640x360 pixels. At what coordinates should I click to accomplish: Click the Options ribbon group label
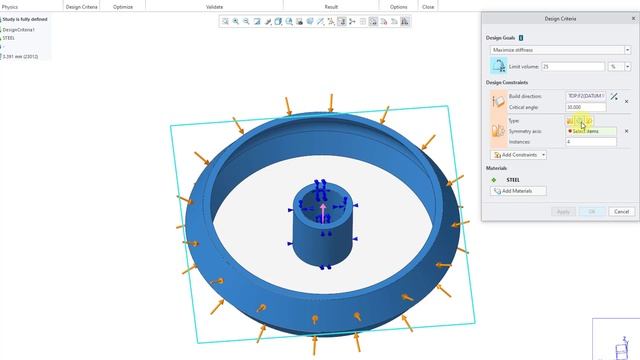click(x=398, y=7)
